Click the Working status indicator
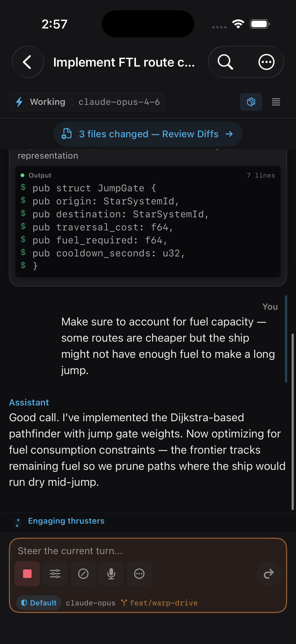296x644 pixels. coord(47,102)
